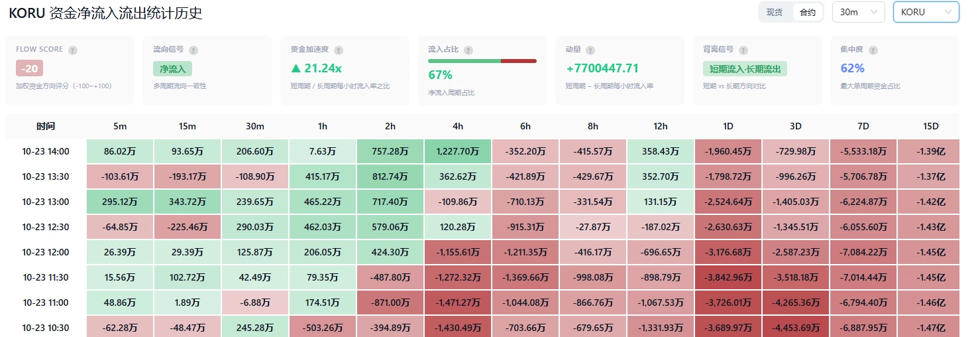Click the KORU 资金净流入流出统计历史 title
This screenshot has height=337, width=980.
tap(105, 13)
